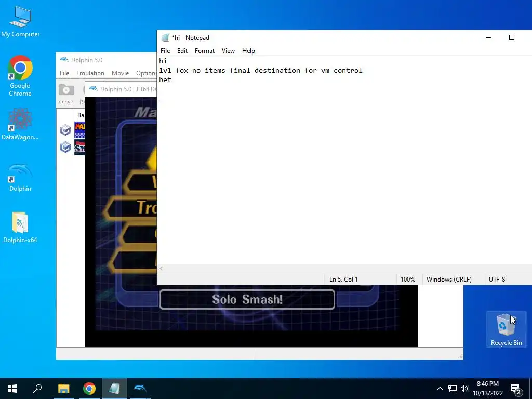
Task: Open taskbar search magnifier
Action: click(x=37, y=389)
